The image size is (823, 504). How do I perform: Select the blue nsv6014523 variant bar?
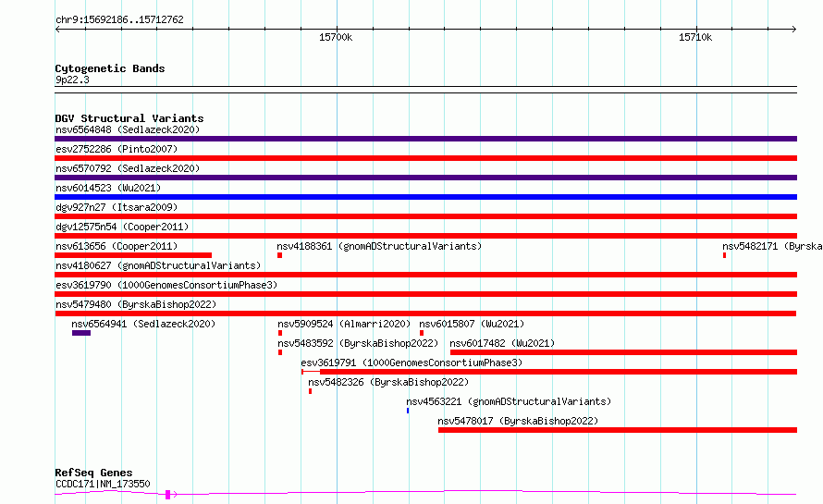pos(425,197)
